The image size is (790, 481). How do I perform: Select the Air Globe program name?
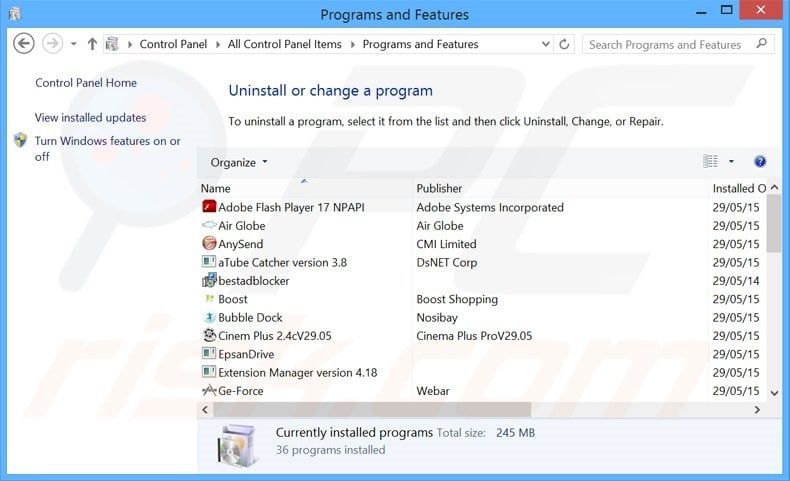click(241, 226)
